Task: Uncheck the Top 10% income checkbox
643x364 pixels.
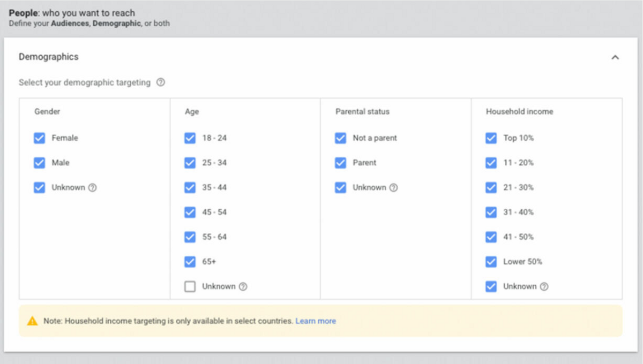Action: [x=491, y=138]
